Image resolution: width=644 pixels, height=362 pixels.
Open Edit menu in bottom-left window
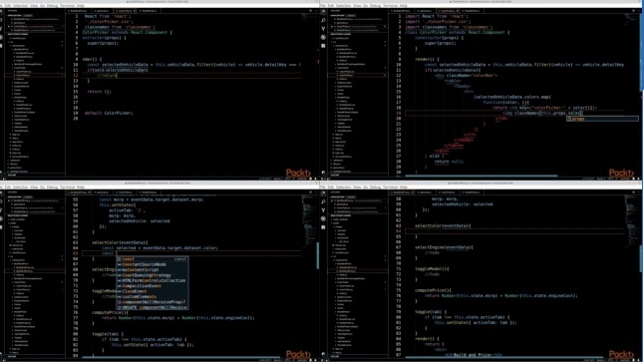click(7, 187)
